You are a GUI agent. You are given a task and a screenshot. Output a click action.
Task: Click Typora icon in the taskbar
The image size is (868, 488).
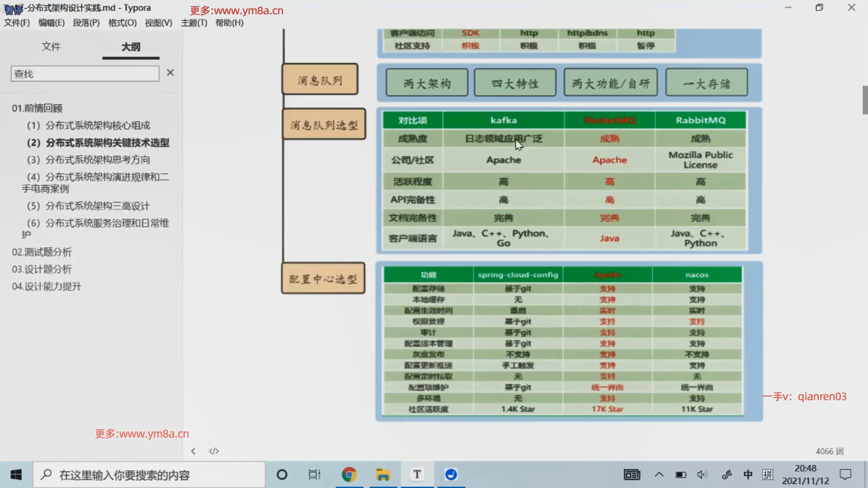pyautogui.click(x=417, y=474)
